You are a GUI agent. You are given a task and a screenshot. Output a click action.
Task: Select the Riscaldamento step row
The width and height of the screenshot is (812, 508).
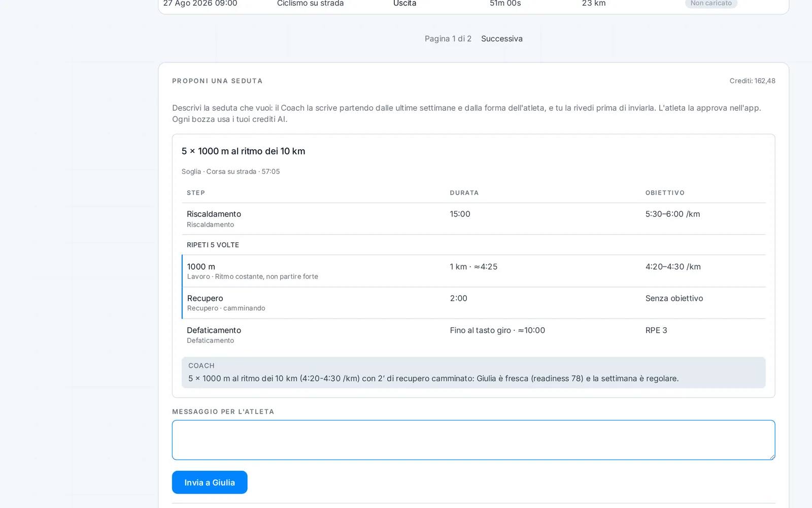(473, 219)
